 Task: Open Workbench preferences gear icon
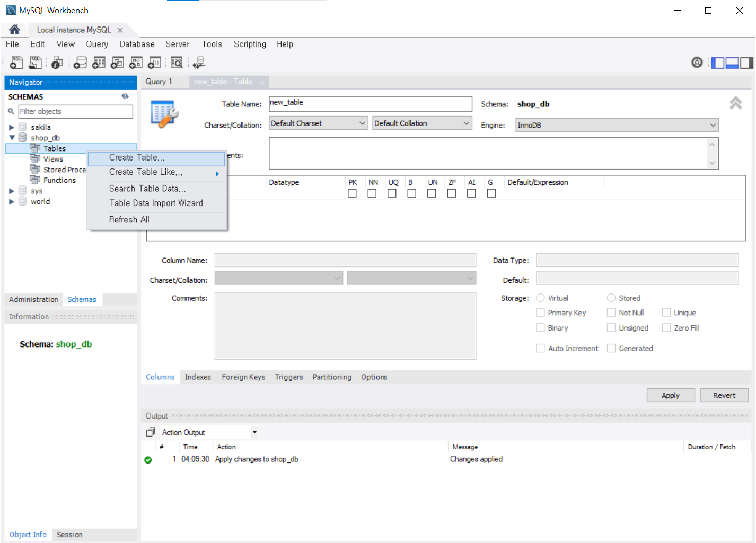[x=697, y=63]
